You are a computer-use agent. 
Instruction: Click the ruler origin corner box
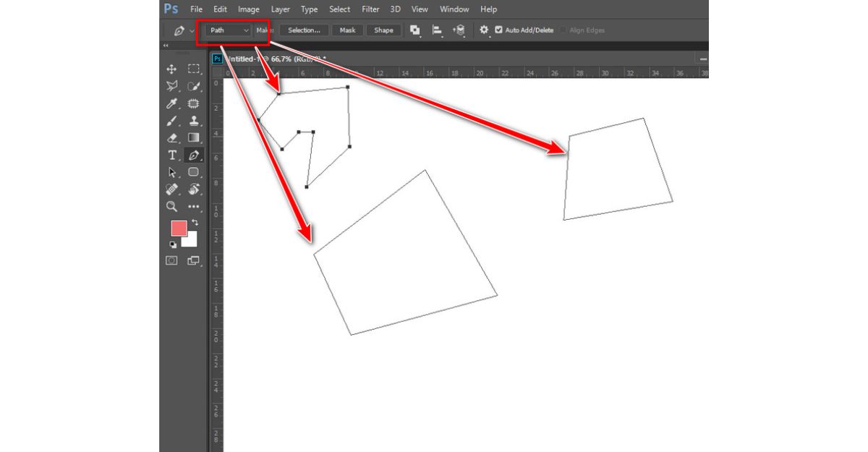(x=217, y=72)
